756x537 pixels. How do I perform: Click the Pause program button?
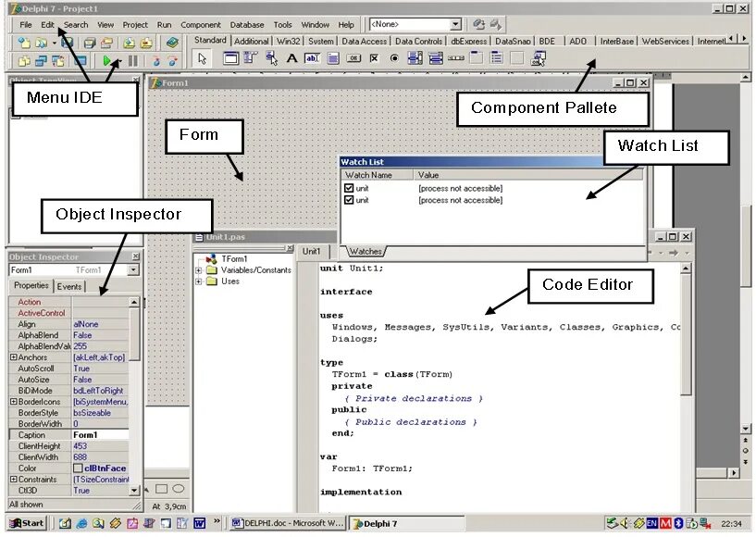tap(133, 61)
